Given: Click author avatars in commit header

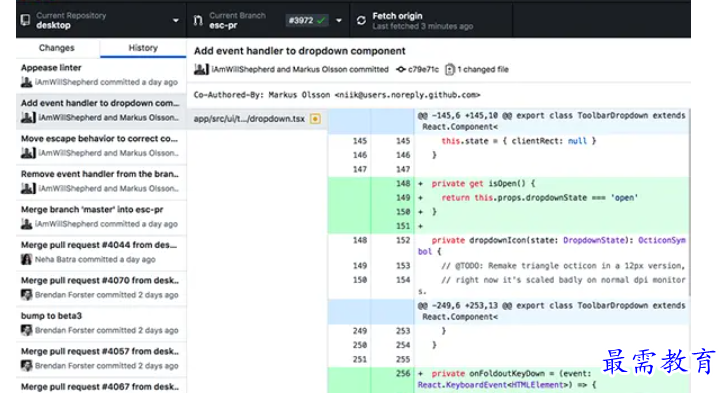Looking at the screenshot, I should (x=201, y=69).
